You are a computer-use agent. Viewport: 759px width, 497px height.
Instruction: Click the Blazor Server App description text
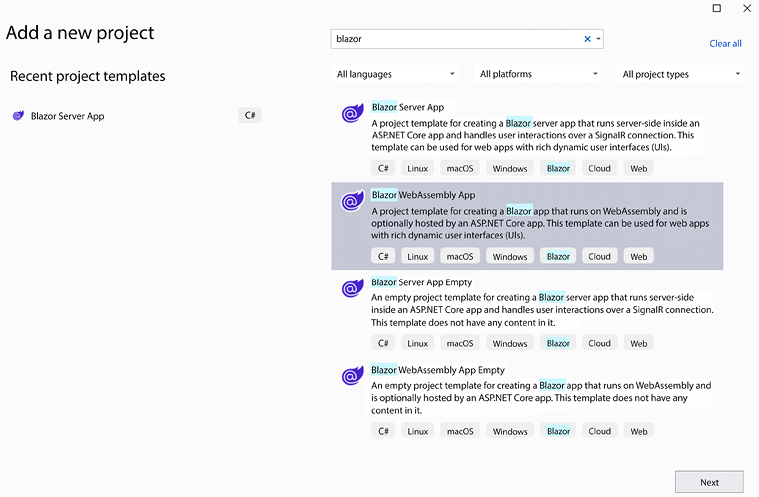point(536,135)
